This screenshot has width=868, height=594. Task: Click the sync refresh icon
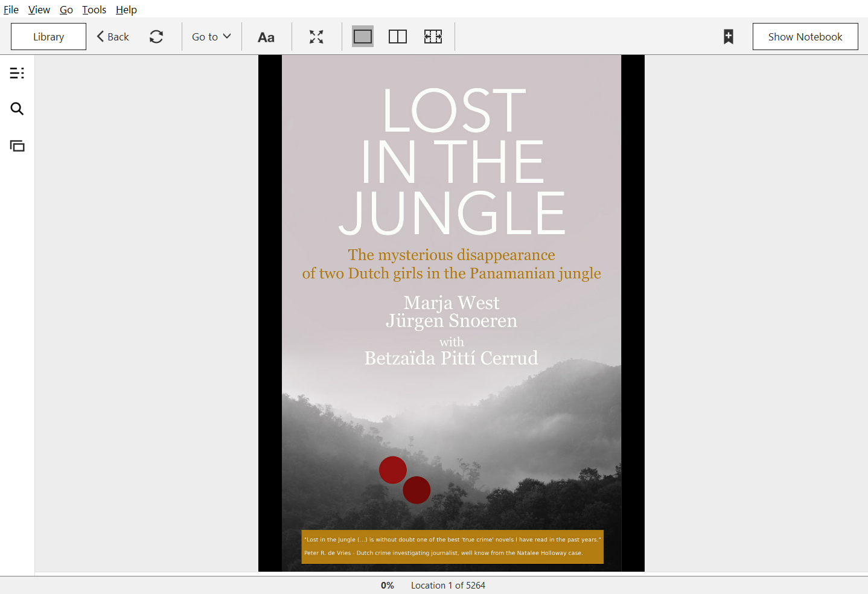coord(156,37)
